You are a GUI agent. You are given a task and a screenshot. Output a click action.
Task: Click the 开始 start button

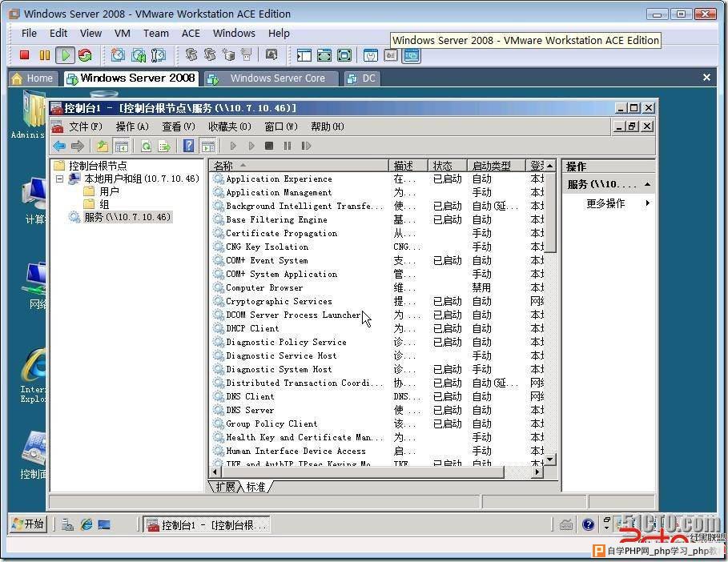(x=28, y=524)
